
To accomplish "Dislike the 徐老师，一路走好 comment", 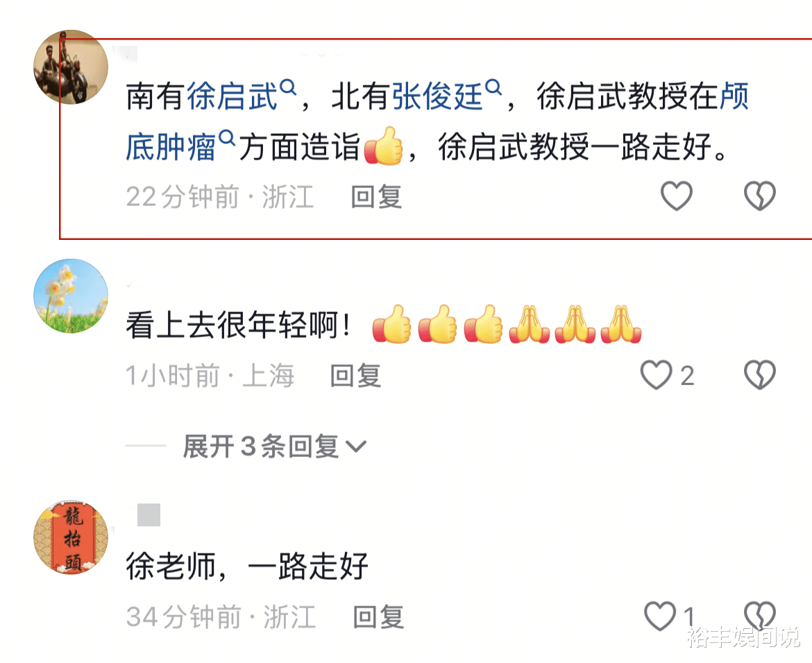I will [760, 616].
